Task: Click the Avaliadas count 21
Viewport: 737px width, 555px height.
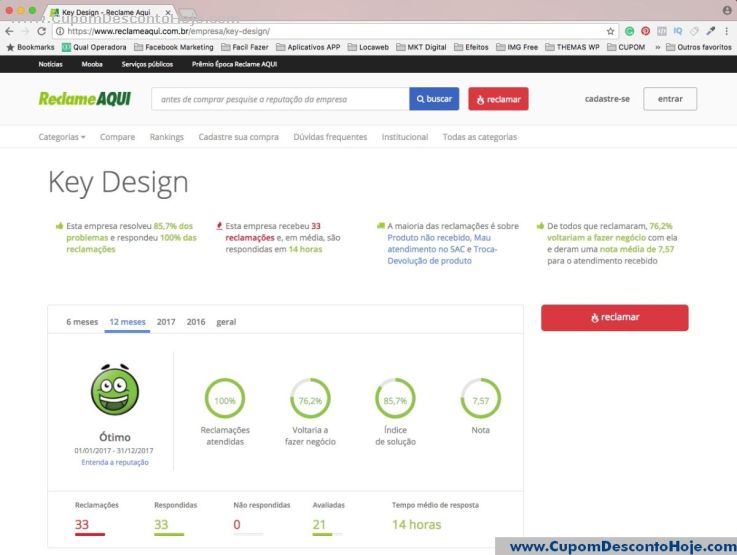Action: pos(319,524)
